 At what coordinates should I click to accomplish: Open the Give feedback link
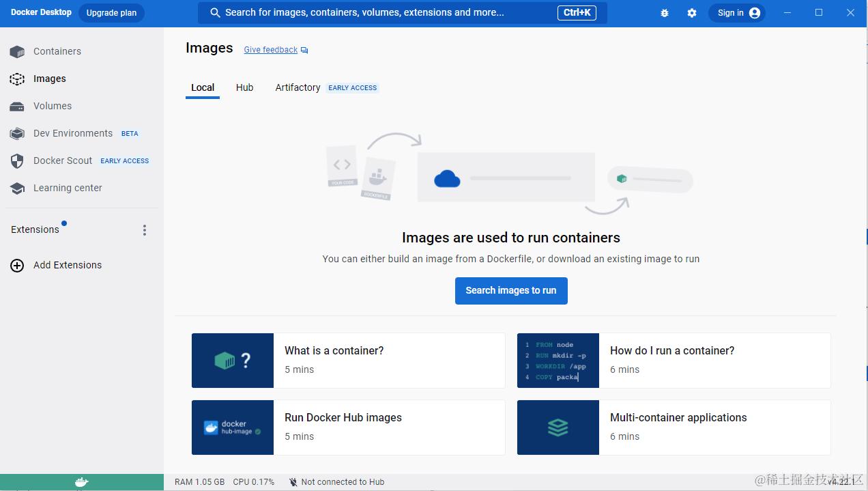pyautogui.click(x=271, y=50)
